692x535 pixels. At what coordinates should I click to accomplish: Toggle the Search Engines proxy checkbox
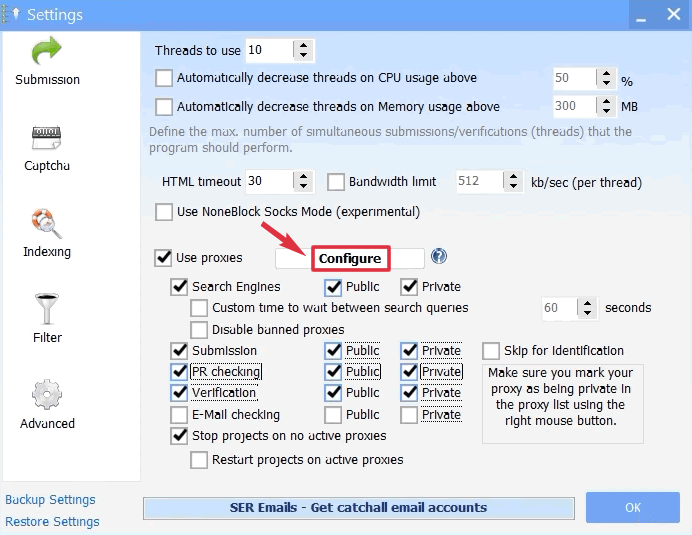[179, 287]
